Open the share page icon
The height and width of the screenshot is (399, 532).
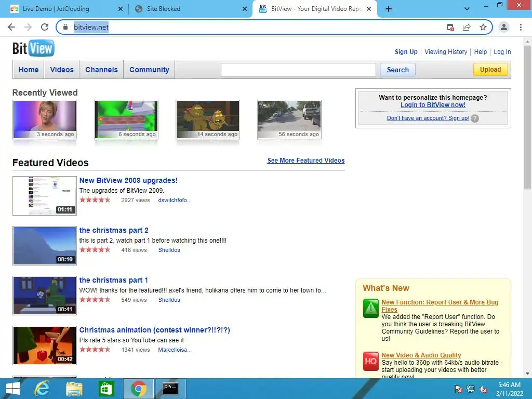pos(467,27)
